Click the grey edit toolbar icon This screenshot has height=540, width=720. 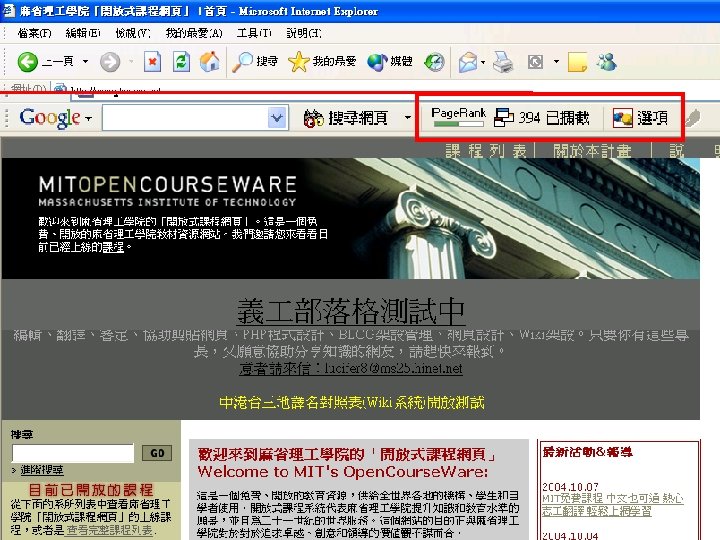535,62
